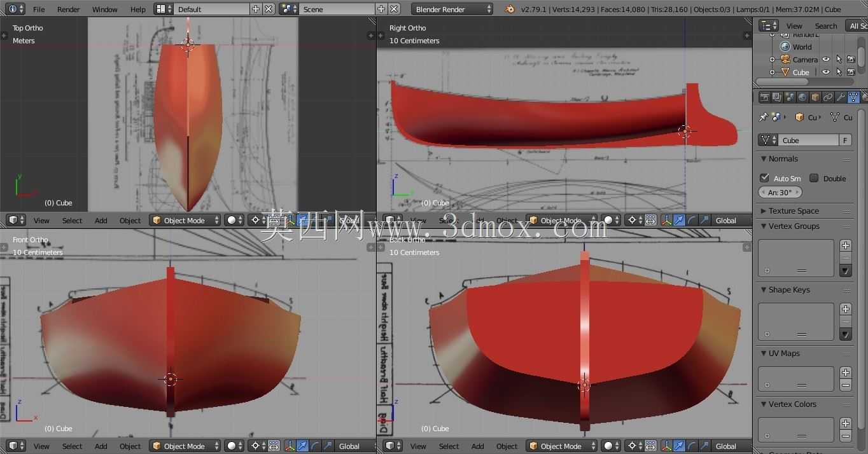Open the Render Layers properties tab
Screen dimensions: 868x454
[777, 97]
